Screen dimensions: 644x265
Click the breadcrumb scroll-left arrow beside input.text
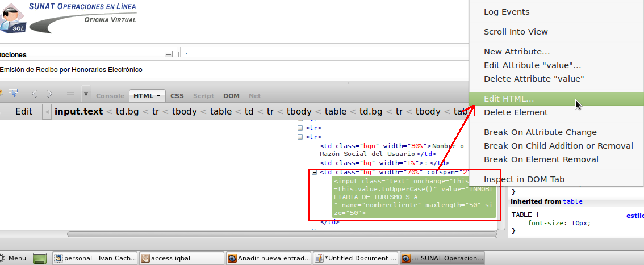tap(48, 112)
